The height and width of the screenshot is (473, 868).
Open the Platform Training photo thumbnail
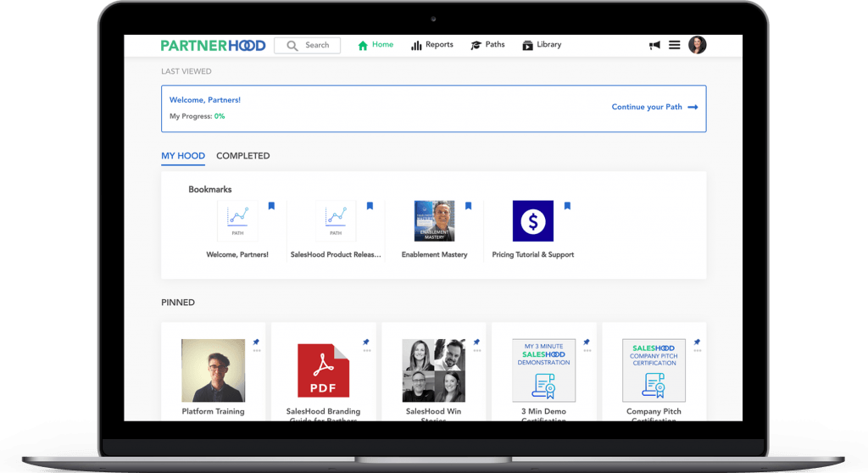click(213, 370)
